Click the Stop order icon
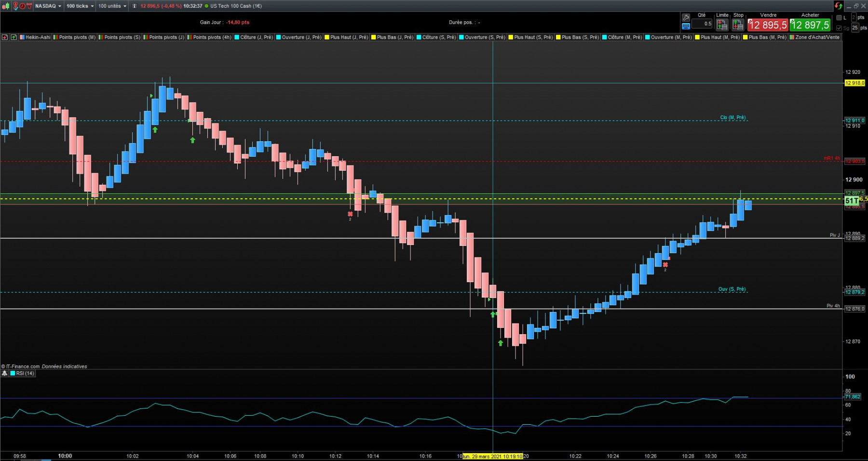Viewport: 868px width, 461px height. [738, 25]
